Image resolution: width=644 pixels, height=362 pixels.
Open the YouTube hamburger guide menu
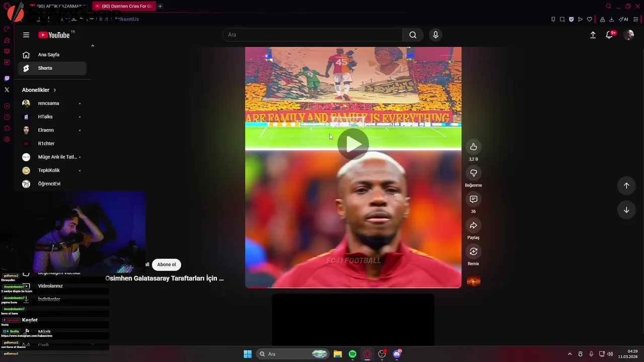(x=26, y=35)
